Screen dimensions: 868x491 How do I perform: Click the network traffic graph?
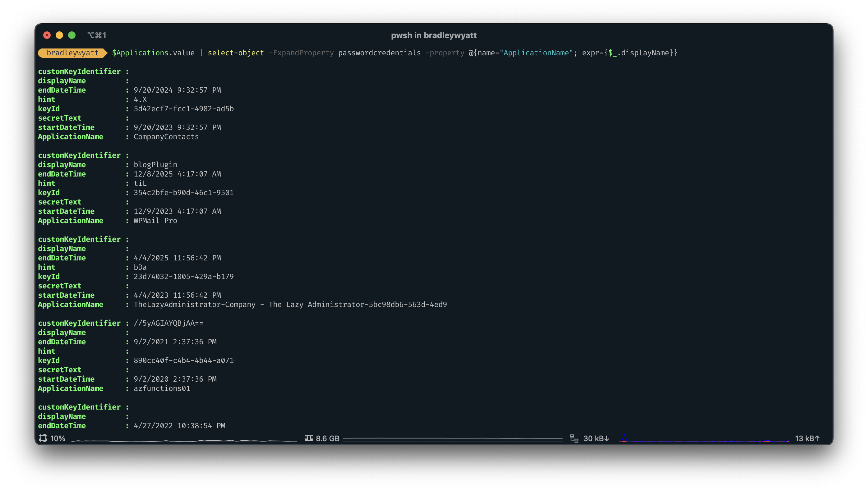(x=704, y=438)
